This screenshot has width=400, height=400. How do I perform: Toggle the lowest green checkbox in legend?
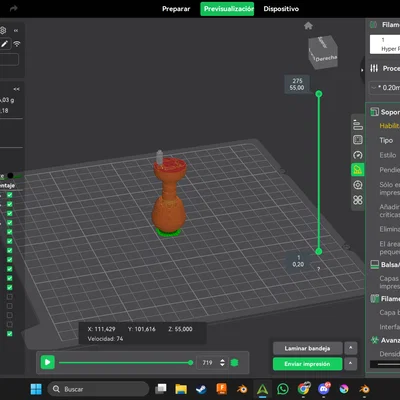click(x=10, y=334)
